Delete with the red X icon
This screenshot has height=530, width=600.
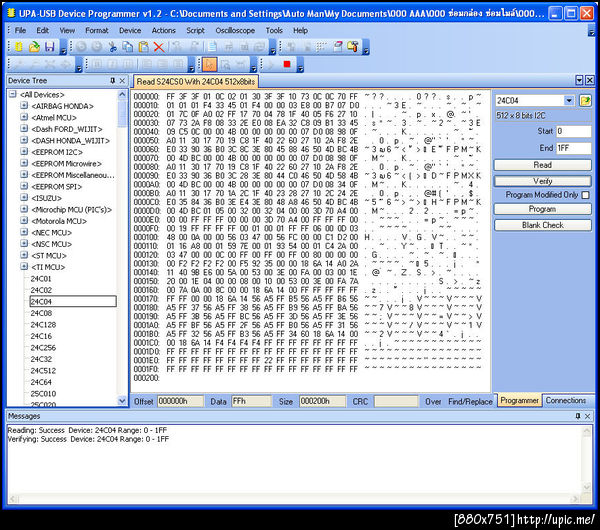(x=159, y=47)
